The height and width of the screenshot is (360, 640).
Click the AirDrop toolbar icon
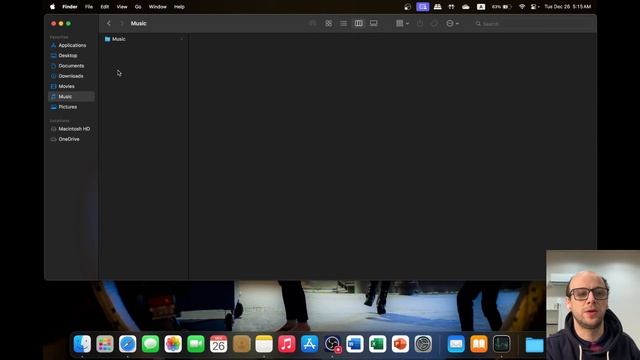tap(313, 23)
